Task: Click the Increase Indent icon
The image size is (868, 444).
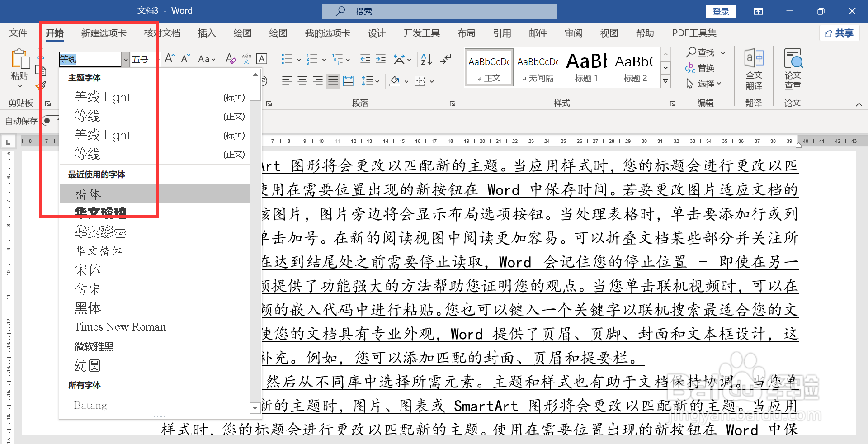Action: 381,59
